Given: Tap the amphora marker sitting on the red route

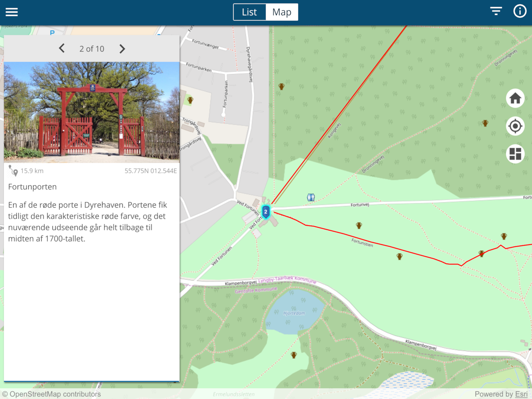Looking at the screenshot, I should [481, 254].
